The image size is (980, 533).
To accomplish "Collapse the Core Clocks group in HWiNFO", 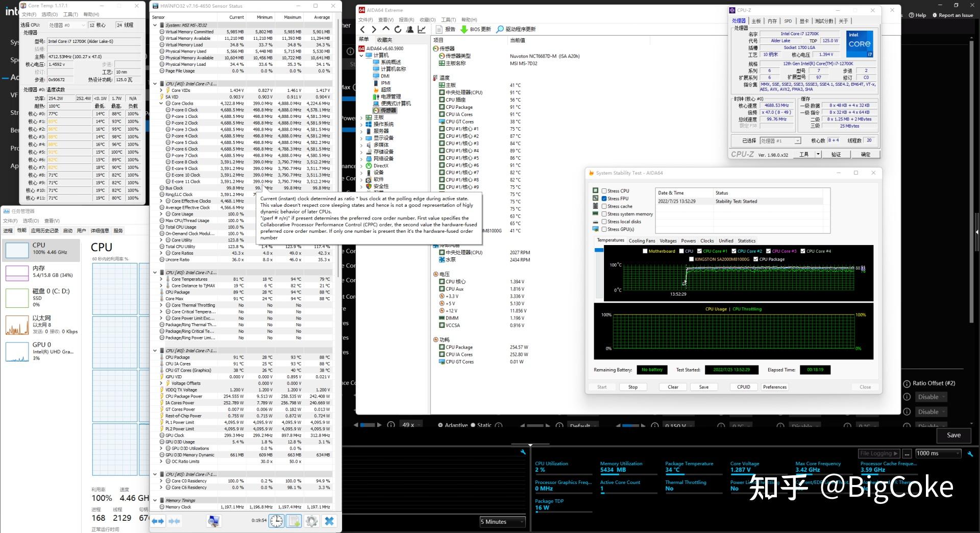I will coord(161,104).
